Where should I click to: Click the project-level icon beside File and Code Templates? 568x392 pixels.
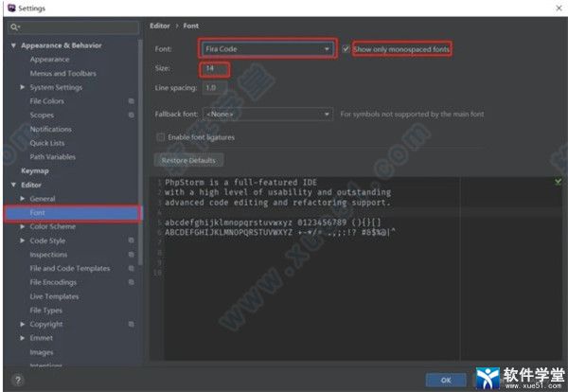(x=132, y=268)
